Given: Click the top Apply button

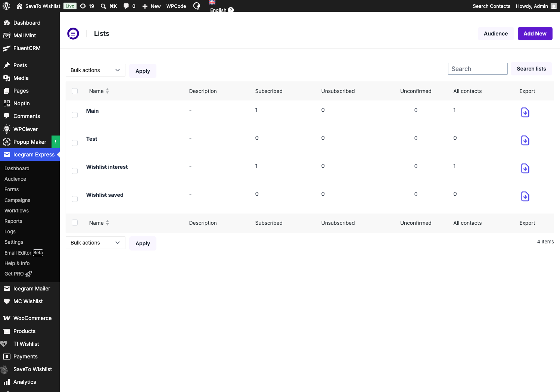Looking at the screenshot, I should (x=143, y=71).
